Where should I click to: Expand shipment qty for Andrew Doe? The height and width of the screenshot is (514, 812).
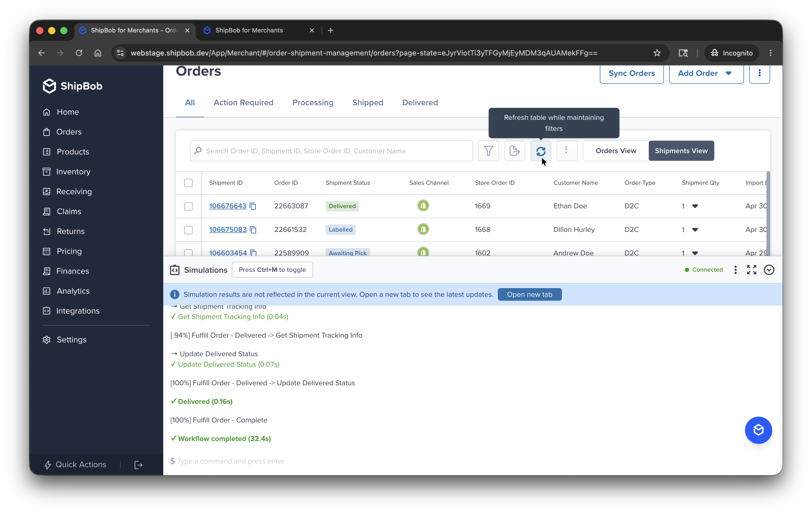click(x=695, y=253)
